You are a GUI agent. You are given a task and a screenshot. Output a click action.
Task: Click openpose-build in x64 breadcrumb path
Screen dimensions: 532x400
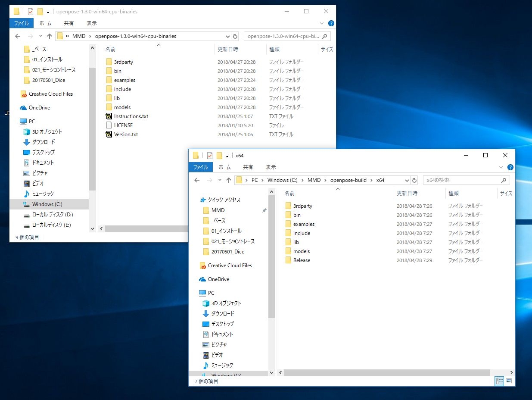coord(348,180)
